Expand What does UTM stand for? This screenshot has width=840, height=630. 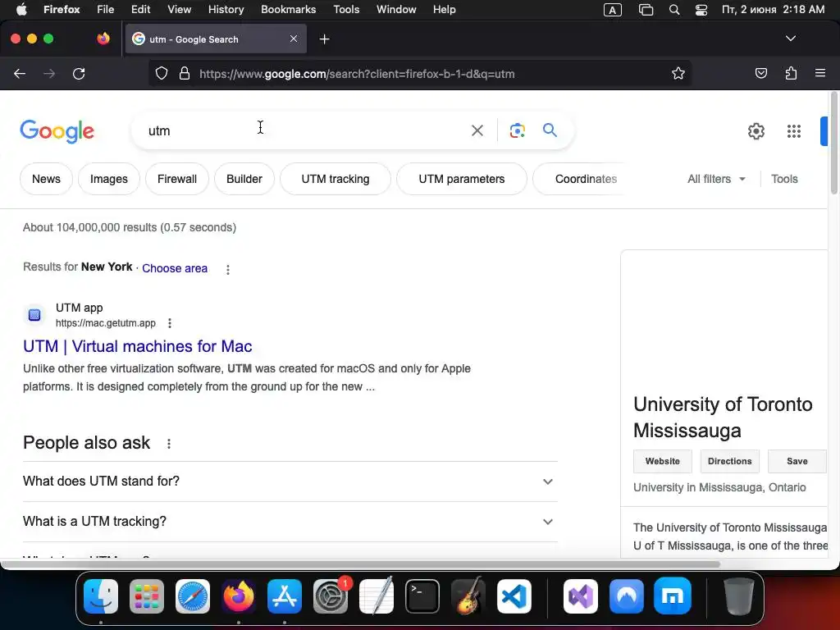point(290,481)
